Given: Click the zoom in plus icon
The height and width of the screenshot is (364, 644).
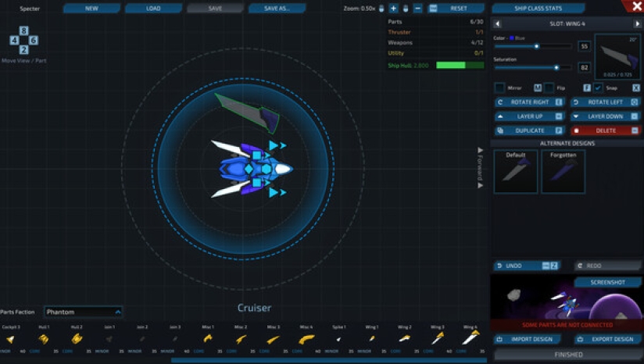Looking at the screenshot, I should pos(393,8).
